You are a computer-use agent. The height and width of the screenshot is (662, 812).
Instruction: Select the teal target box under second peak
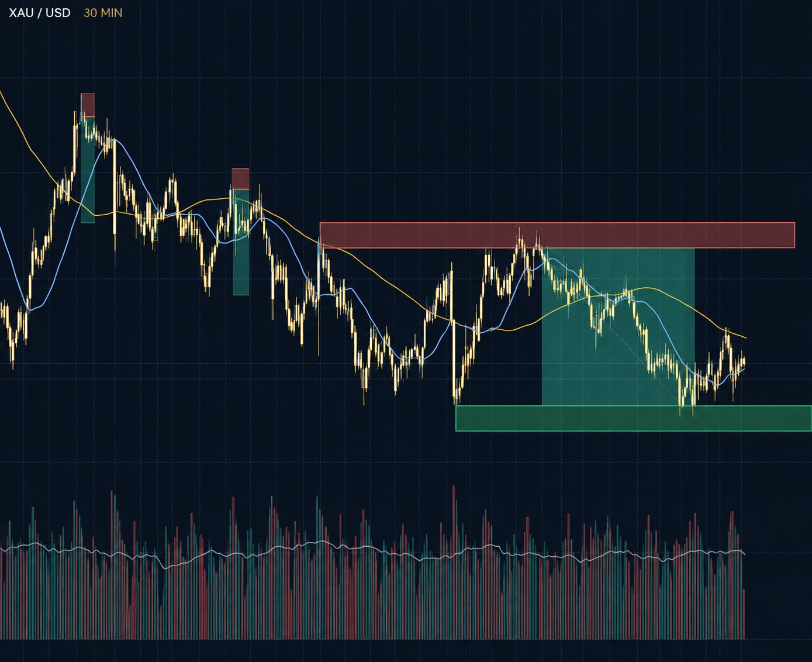(x=241, y=242)
